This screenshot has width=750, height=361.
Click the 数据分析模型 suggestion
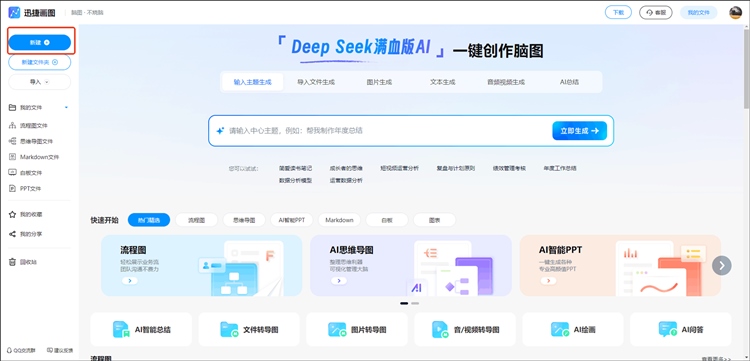click(296, 180)
